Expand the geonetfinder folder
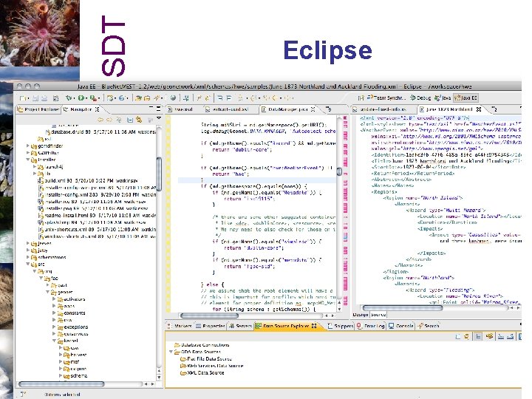The width and height of the screenshot is (532, 399). [28, 146]
